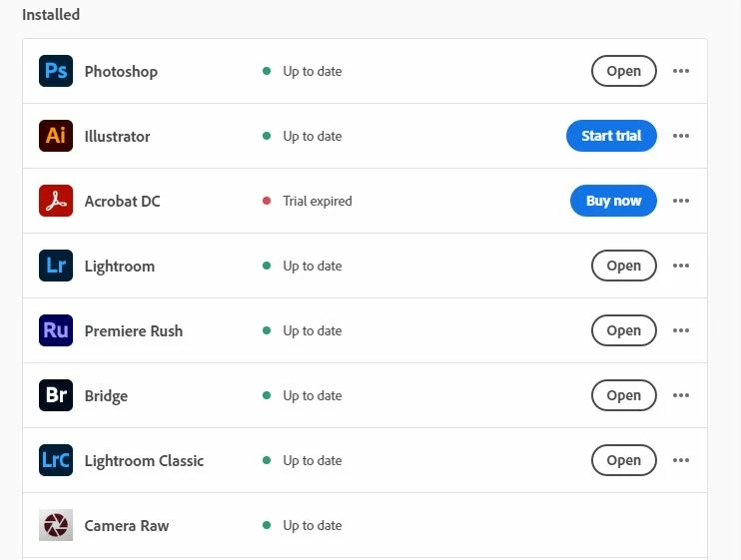741x560 pixels.
Task: Click the Bridge Br app icon
Action: click(x=56, y=395)
